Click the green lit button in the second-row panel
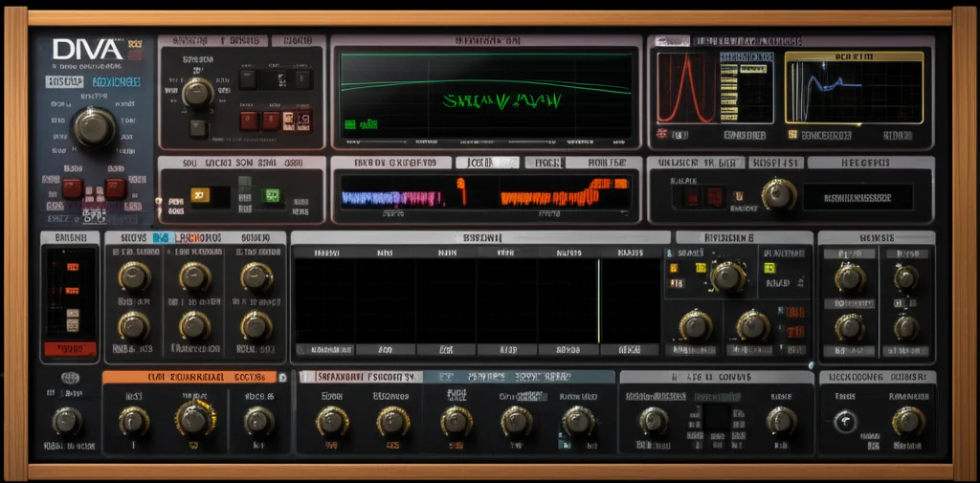 coord(272,195)
